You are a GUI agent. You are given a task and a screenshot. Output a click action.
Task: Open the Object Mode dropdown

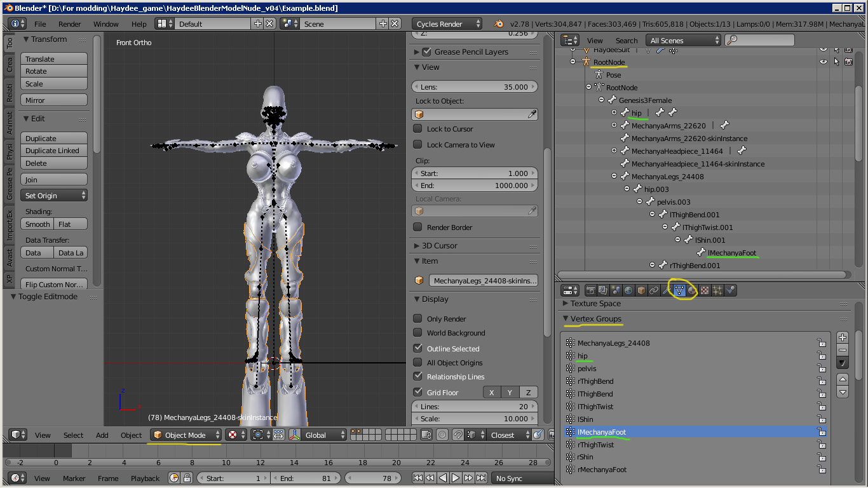click(x=186, y=435)
